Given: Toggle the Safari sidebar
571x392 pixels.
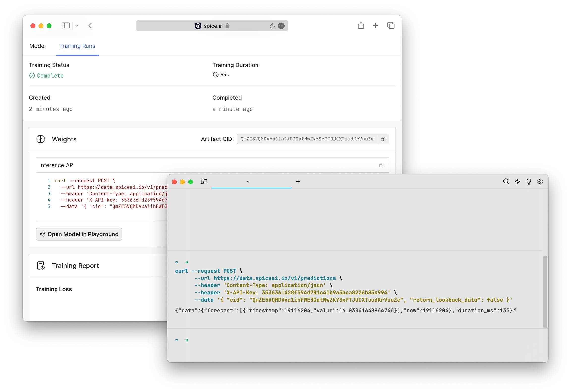Looking at the screenshot, I should 65,26.
